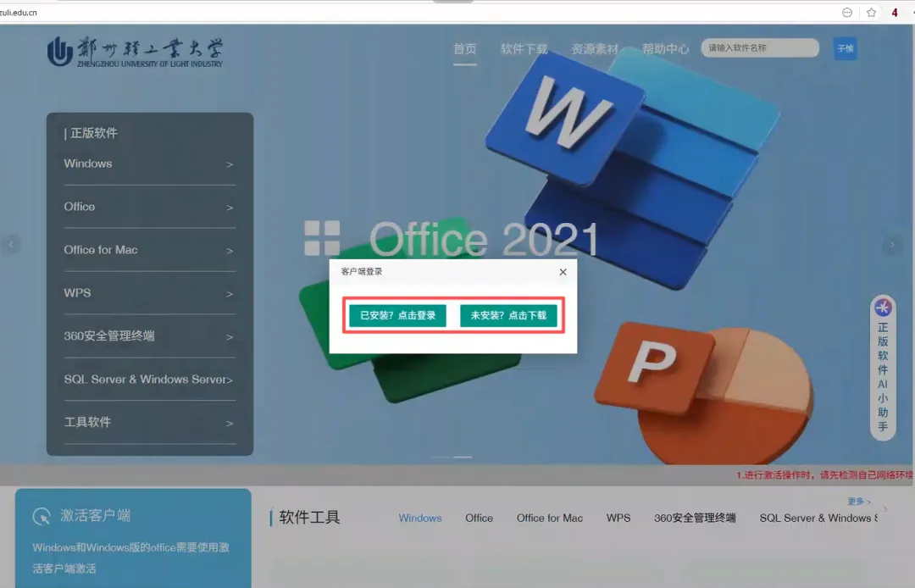
Task: Click the 未安装?点击下载 button
Action: [508, 315]
